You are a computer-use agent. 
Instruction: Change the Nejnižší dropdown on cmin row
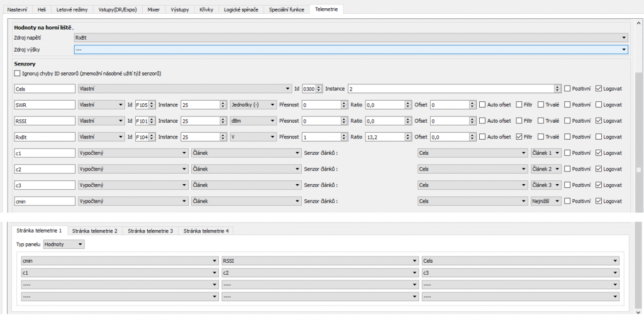545,201
